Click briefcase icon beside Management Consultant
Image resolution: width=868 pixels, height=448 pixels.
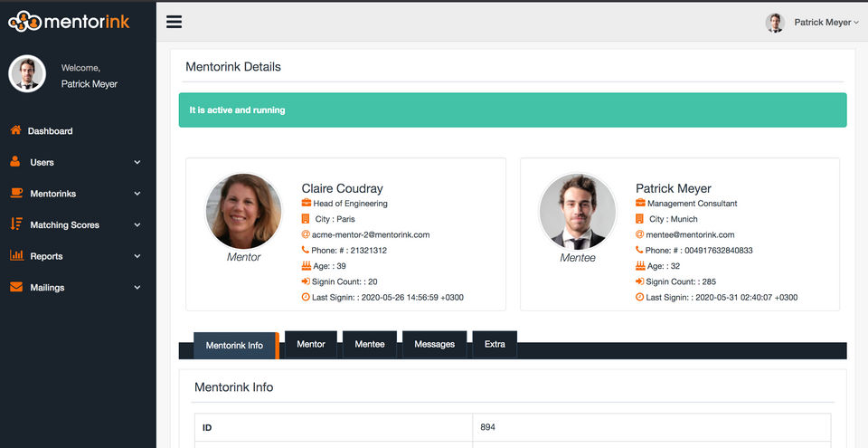point(640,203)
